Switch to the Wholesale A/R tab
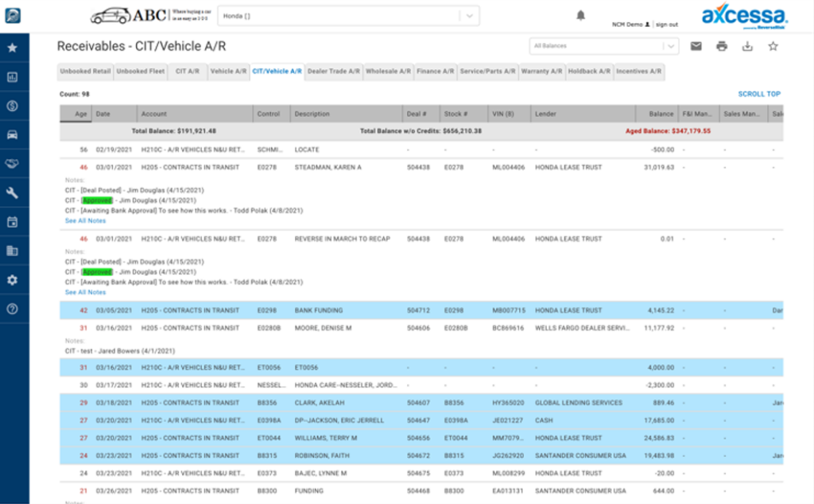This screenshot has height=504, width=814. [388, 71]
